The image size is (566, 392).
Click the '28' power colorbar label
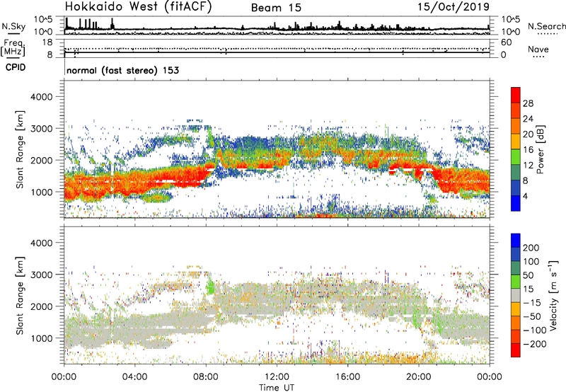[528, 103]
